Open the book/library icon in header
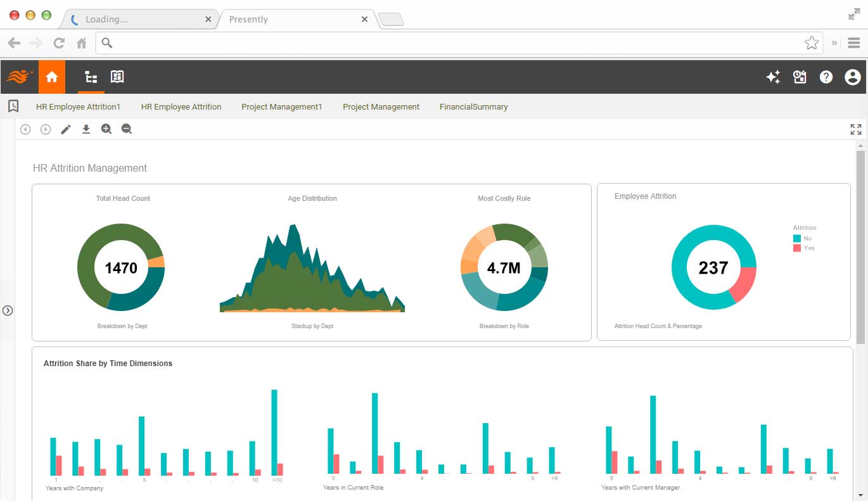The height and width of the screenshot is (501, 868). tap(117, 77)
